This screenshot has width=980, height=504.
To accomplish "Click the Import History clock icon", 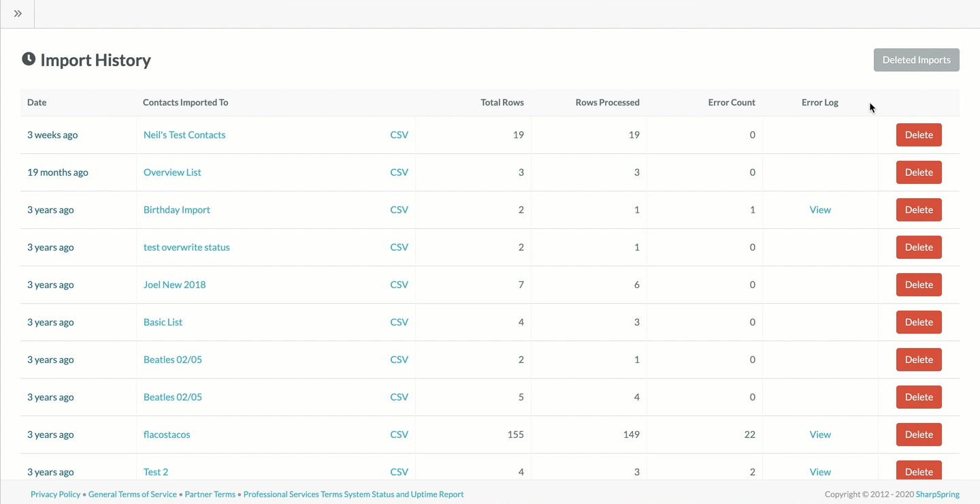I will (x=29, y=59).
